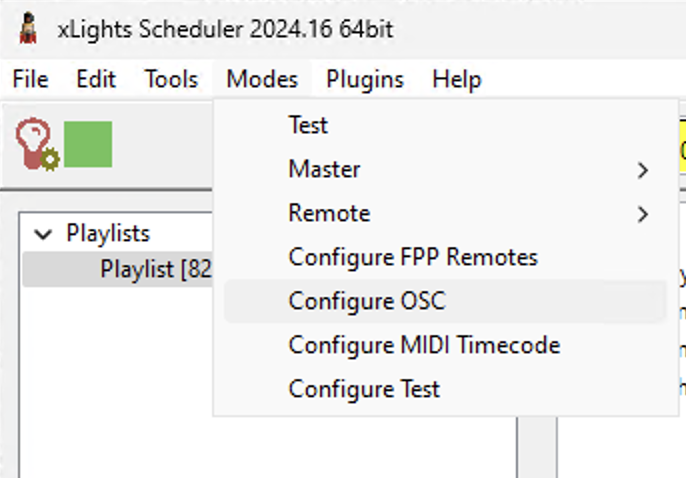Open the File menu
686x478 pixels.
click(x=30, y=79)
